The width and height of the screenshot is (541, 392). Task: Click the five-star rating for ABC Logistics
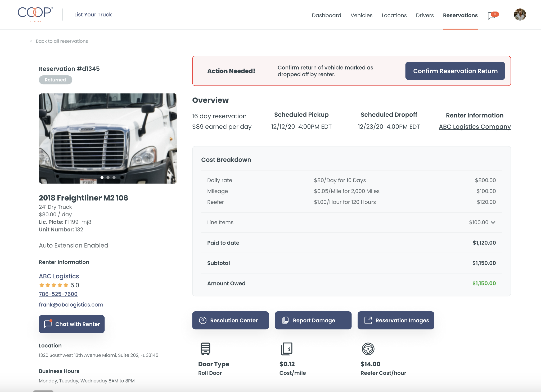coord(54,285)
